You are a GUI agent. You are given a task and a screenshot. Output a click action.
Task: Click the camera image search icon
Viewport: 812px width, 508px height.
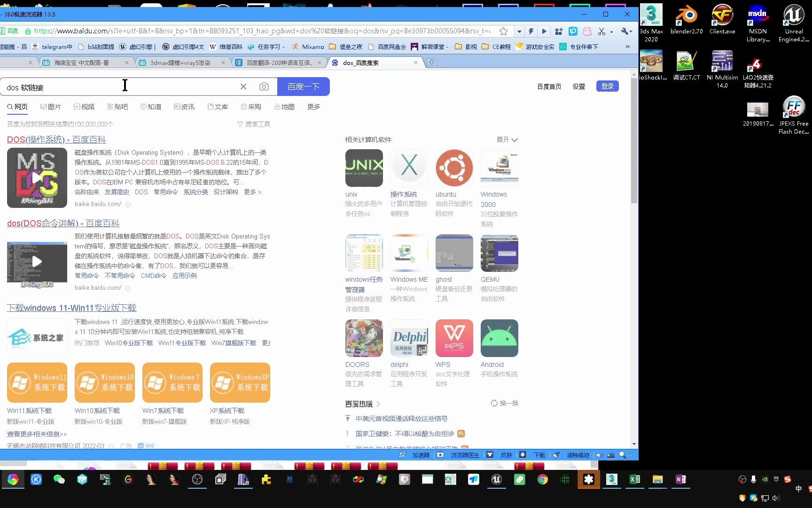click(x=264, y=87)
